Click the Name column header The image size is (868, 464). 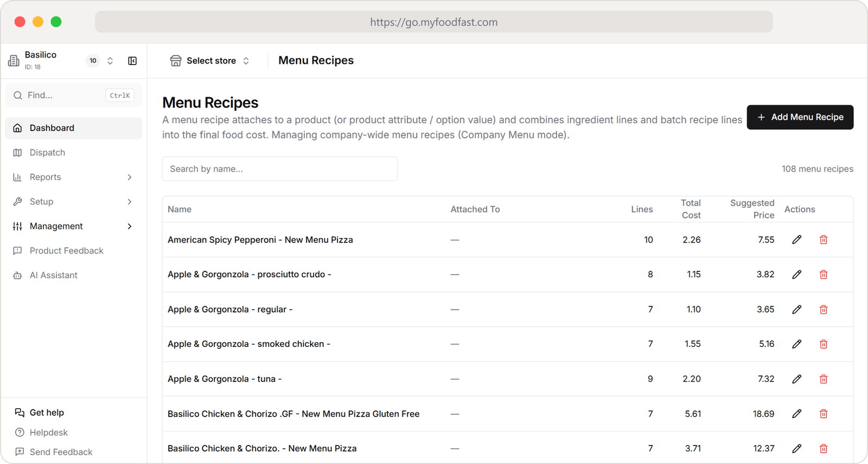click(x=180, y=209)
